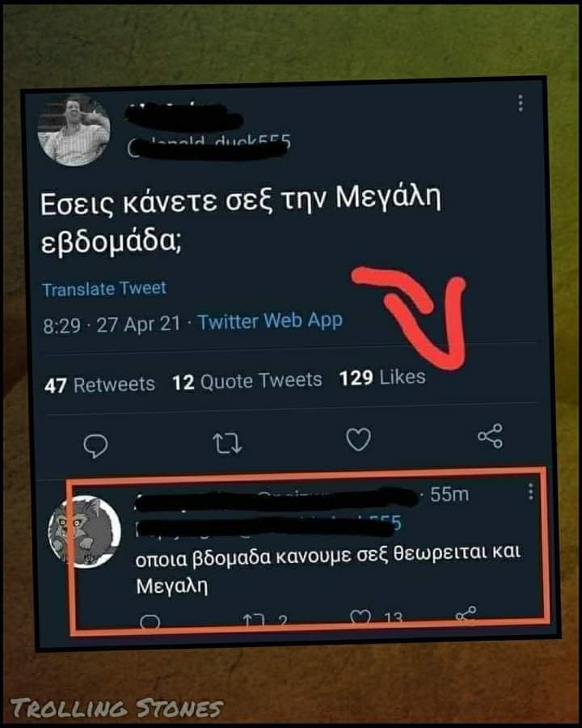The width and height of the screenshot is (582, 728).
Task: Share the main tweet
Action: (490, 435)
